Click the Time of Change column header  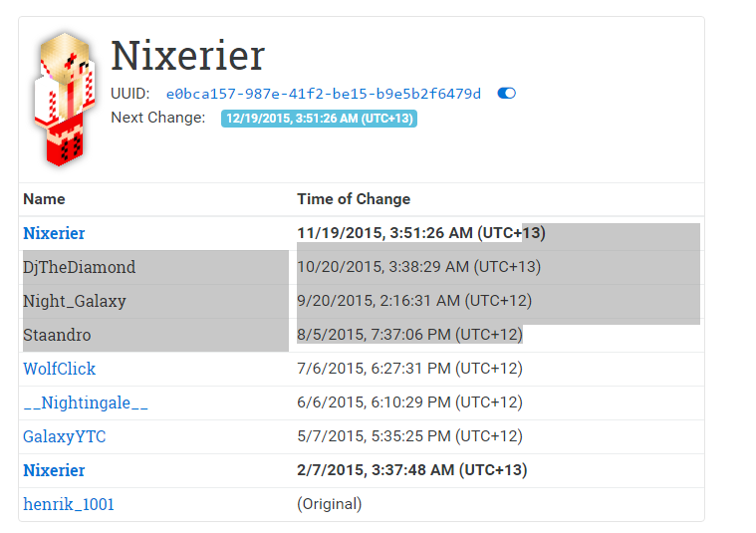point(354,199)
